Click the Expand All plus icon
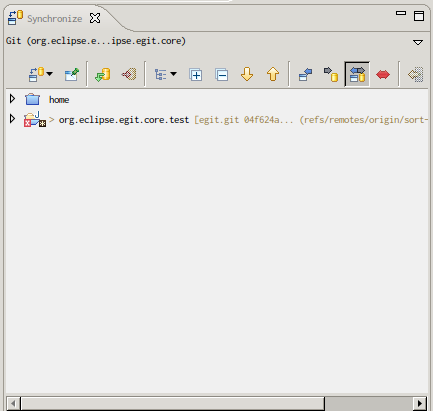This screenshot has width=433, height=411. 196,74
